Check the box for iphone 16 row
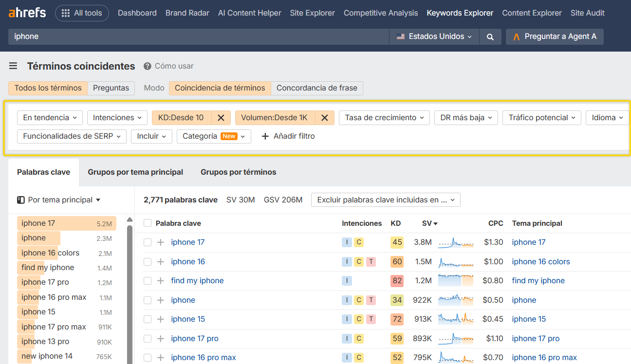Image resolution: width=631 pixels, height=364 pixels. pos(148,262)
